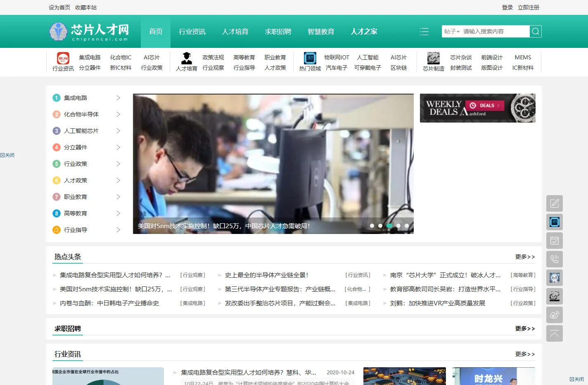
Task: Click the 区块链 subcategory link
Action: coord(398,68)
